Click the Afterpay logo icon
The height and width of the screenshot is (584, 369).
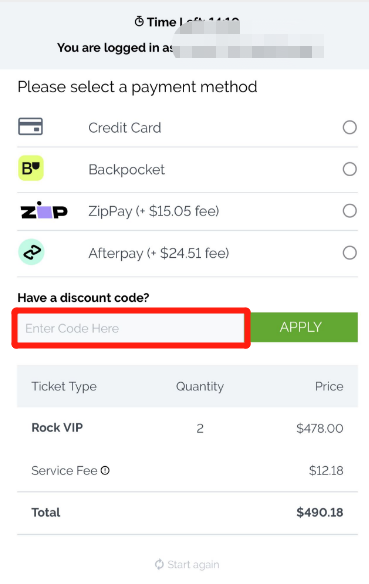(x=31, y=252)
